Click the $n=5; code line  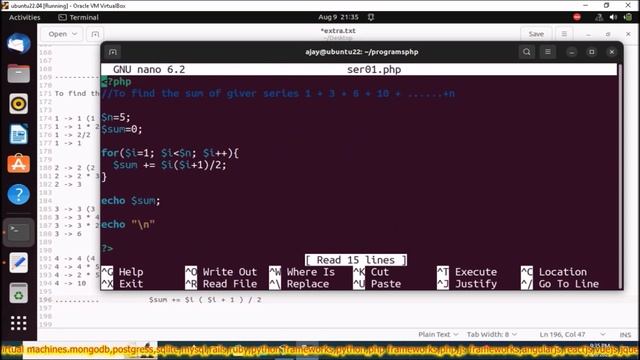116,118
